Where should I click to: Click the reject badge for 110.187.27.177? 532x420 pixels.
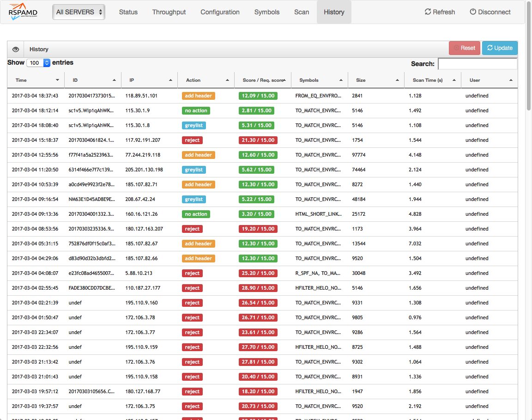(x=193, y=288)
